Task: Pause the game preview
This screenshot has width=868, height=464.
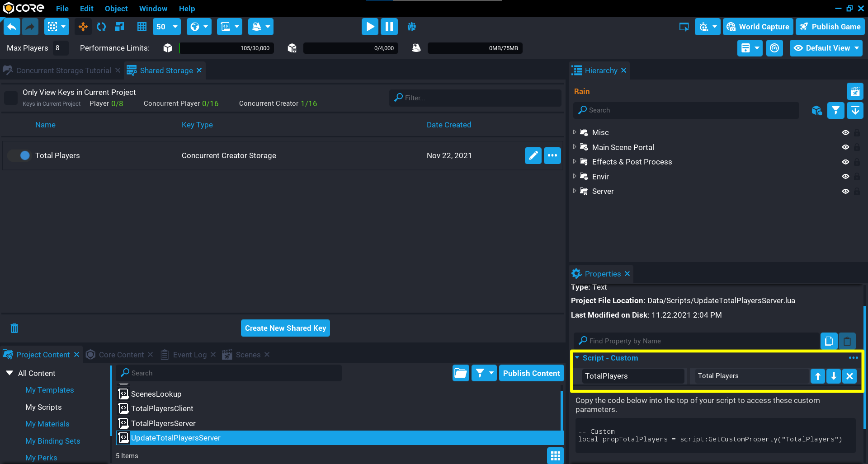Action: point(389,27)
